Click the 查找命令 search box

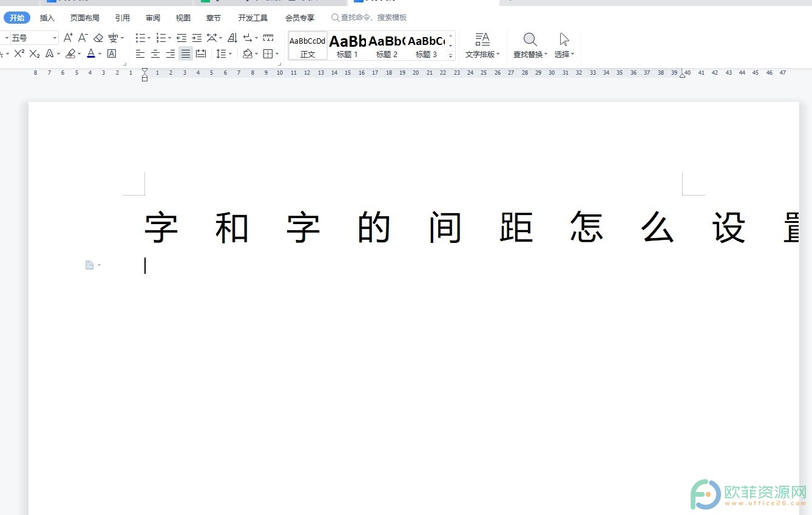(370, 18)
